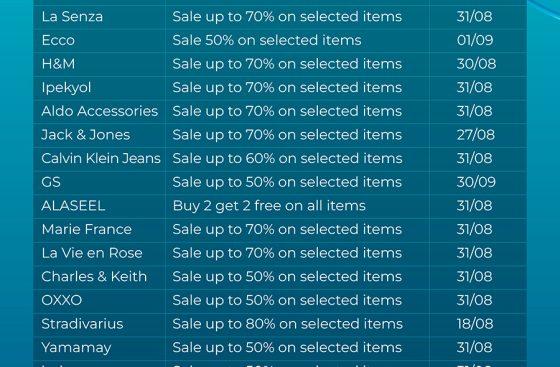Image resolution: width=560 pixels, height=367 pixels.
Task: Select the sale up to 60% offer text
Action: tap(287, 159)
